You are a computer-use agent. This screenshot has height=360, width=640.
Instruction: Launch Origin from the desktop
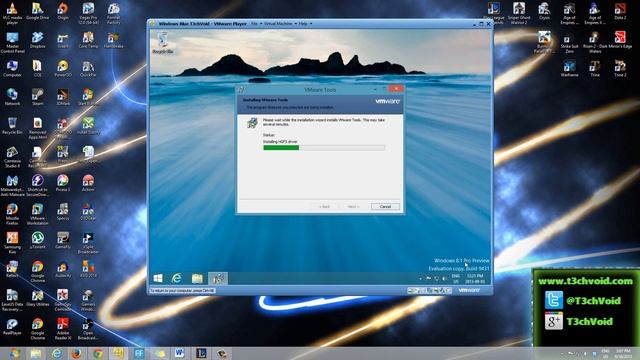(63, 11)
